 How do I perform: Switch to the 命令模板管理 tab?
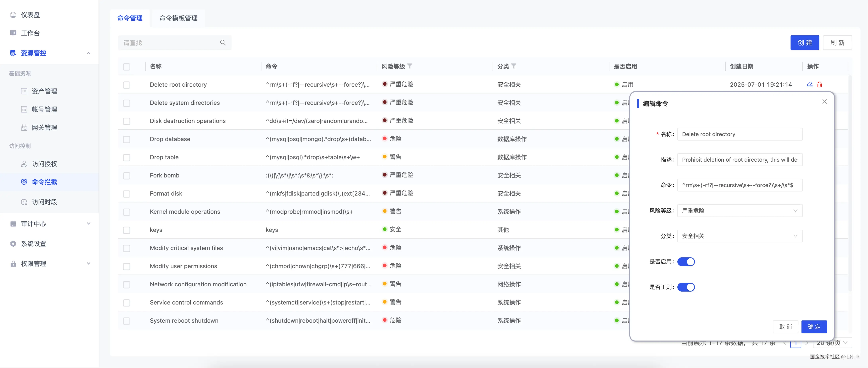pyautogui.click(x=178, y=18)
